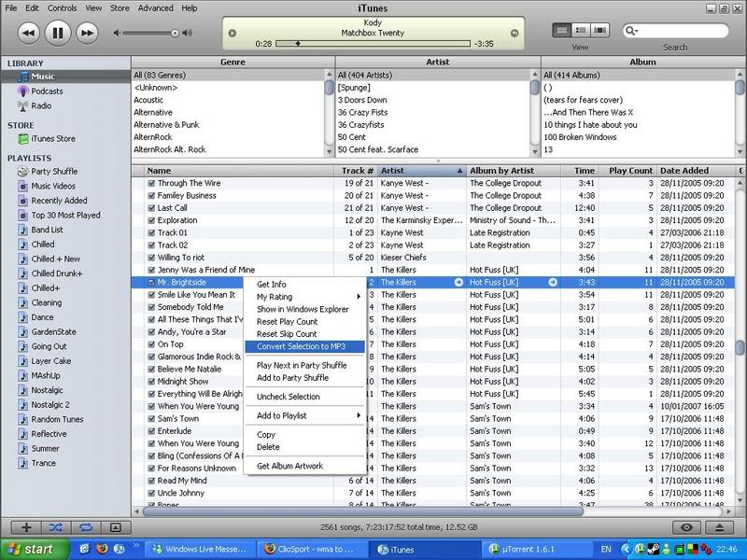Image resolution: width=747 pixels, height=560 pixels.
Task: Select the shuffle icon in iTunes
Action: (56, 527)
